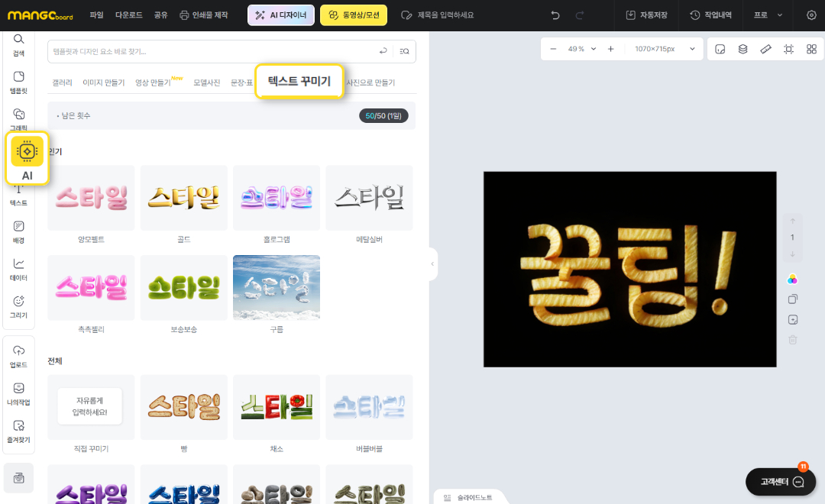
Task: Switch to the 이미지 만들기 tab
Action: (103, 82)
